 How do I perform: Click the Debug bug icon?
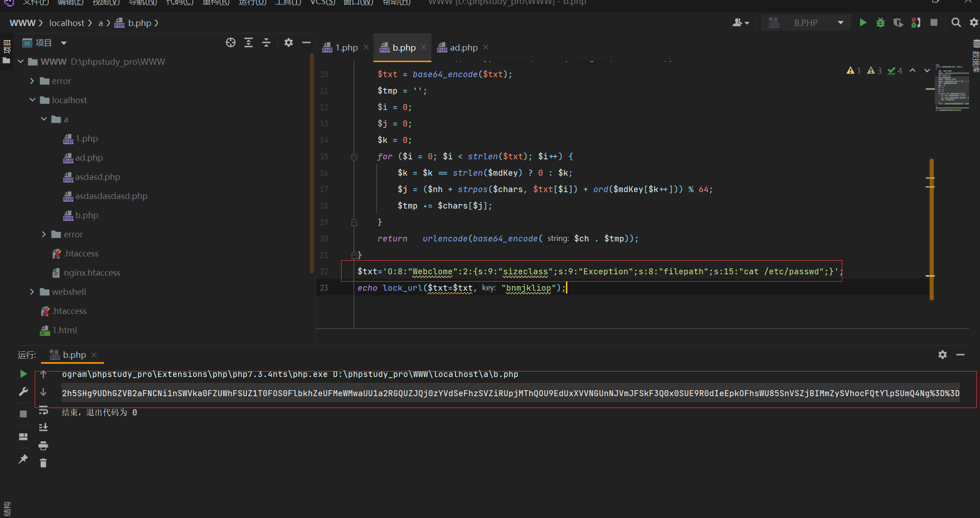[880, 23]
